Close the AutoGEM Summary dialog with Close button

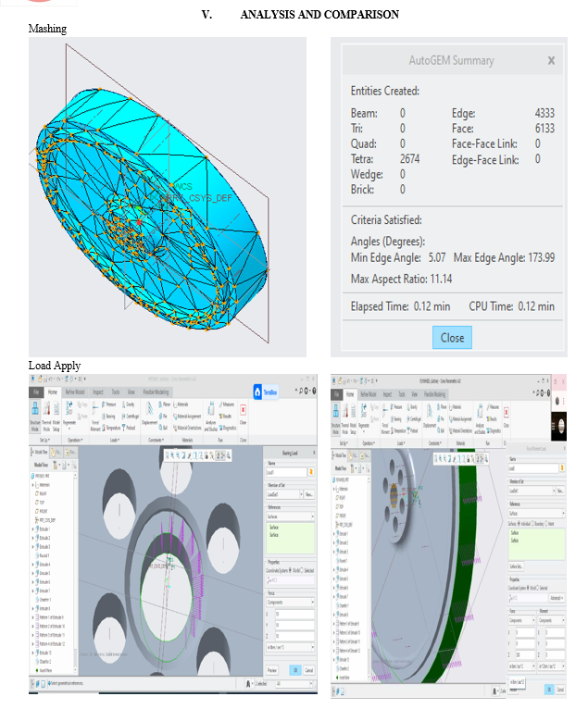pos(452,337)
